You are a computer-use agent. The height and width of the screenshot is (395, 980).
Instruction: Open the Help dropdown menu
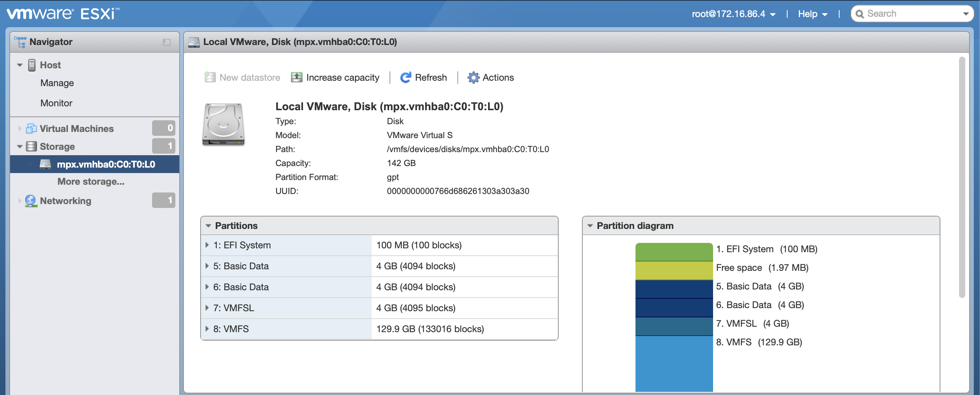(x=813, y=14)
